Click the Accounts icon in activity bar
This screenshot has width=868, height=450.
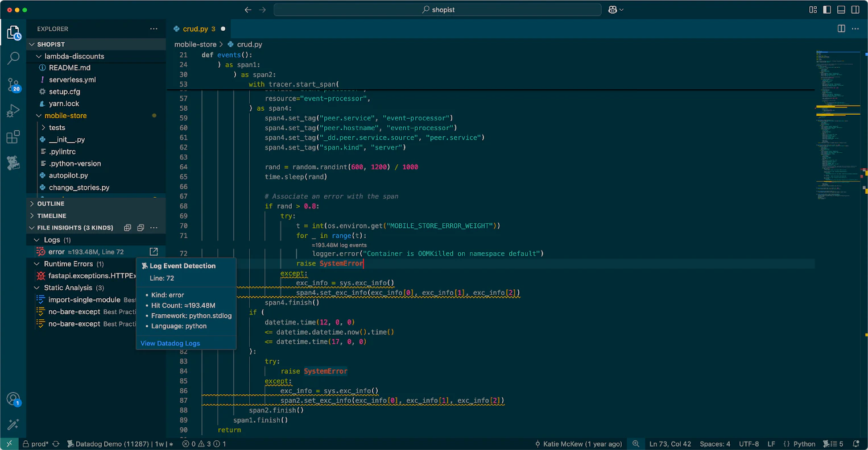(13, 399)
